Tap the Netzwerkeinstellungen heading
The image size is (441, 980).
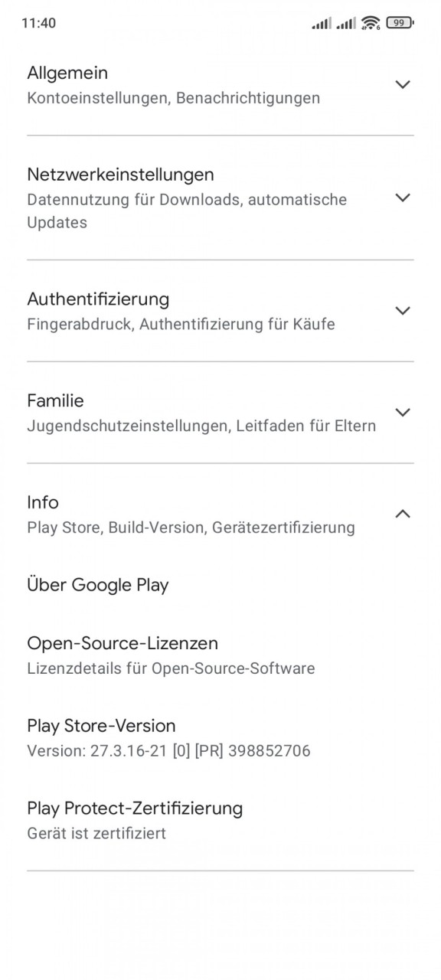120,175
